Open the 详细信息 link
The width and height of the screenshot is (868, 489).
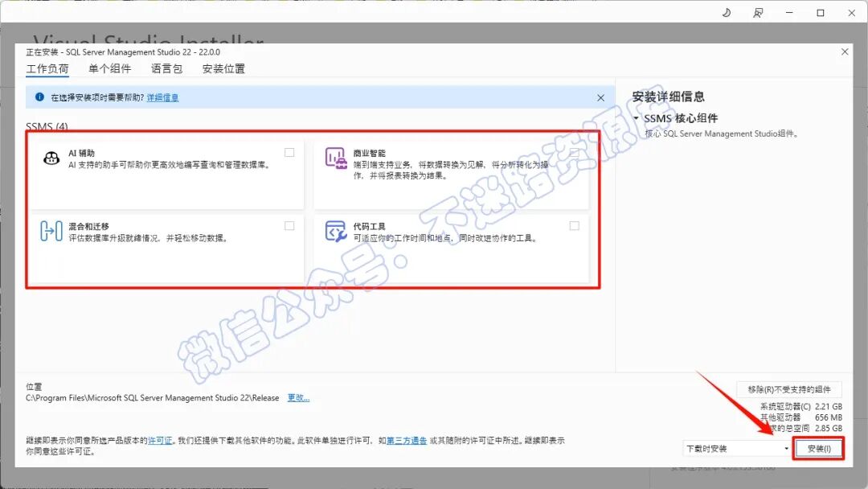pos(162,97)
